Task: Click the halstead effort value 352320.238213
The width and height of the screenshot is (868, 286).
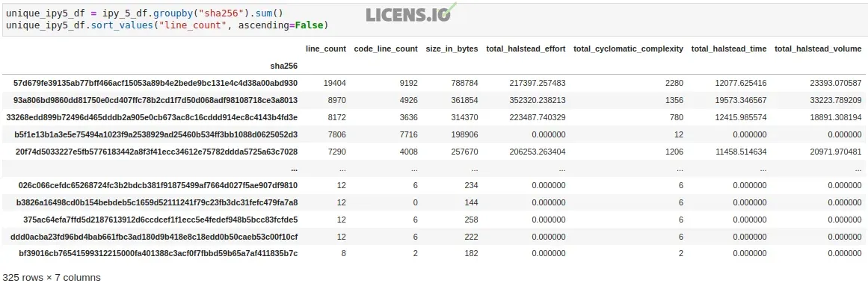Action: click(x=538, y=100)
